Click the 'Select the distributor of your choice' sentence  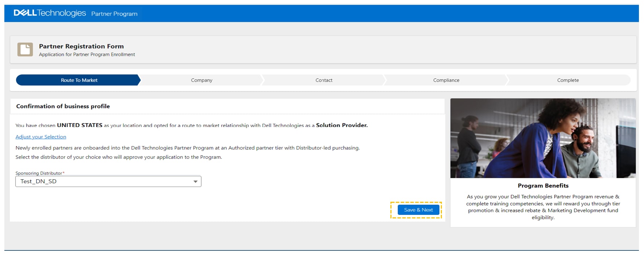coord(119,157)
